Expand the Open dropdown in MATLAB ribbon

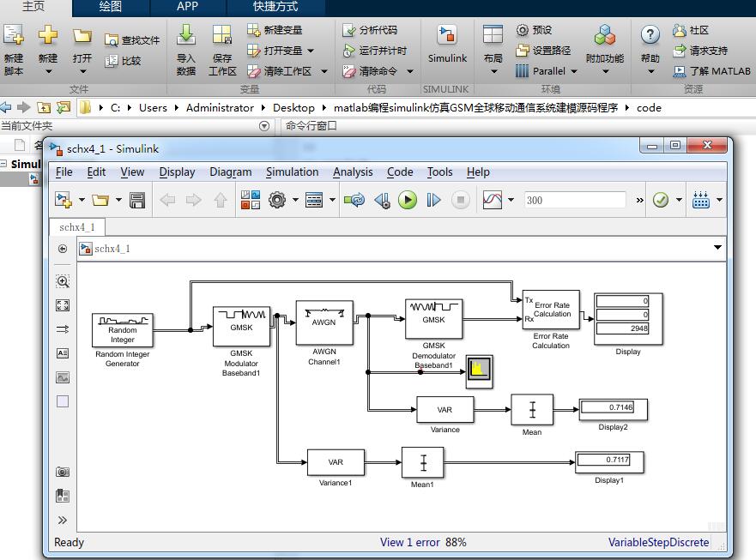click(x=83, y=71)
